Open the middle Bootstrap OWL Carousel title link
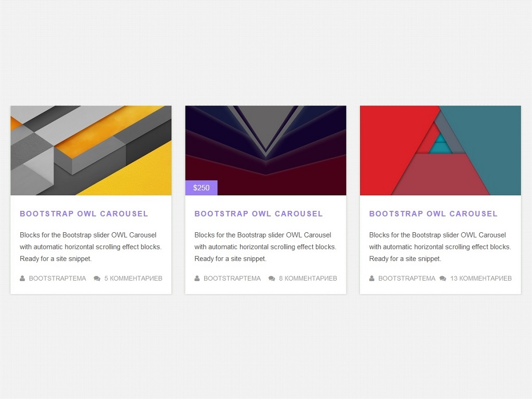Screen dimensions: 532x399 click(258, 214)
